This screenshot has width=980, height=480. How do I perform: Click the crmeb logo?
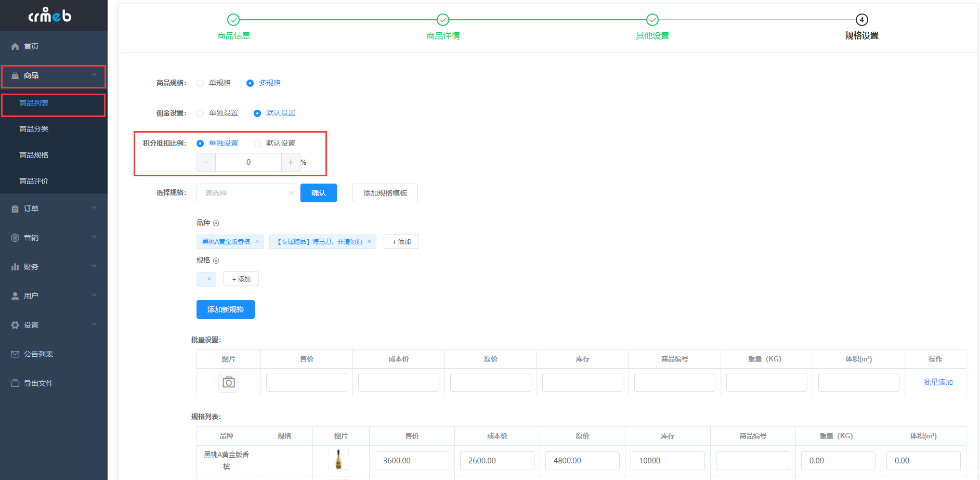[50, 16]
